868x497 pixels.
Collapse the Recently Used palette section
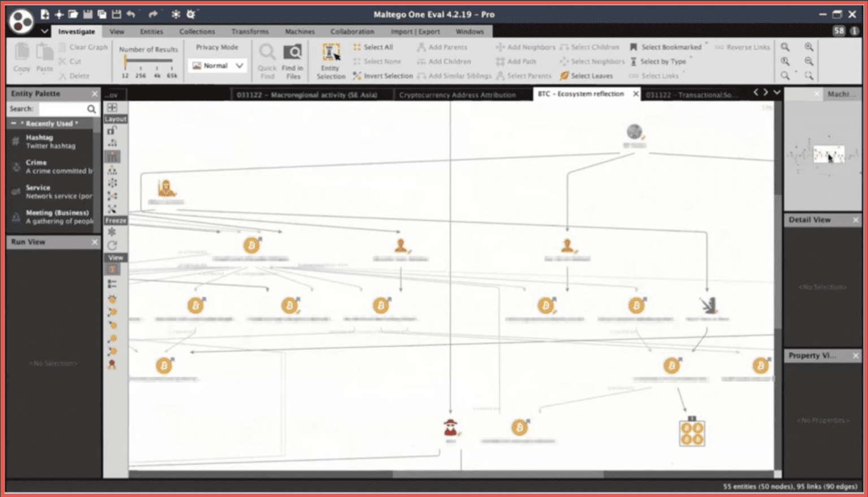(x=14, y=123)
